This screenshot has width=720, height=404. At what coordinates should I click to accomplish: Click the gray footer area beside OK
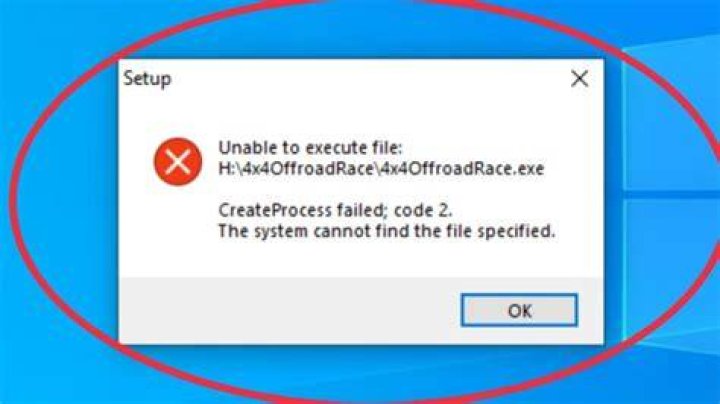click(x=289, y=310)
